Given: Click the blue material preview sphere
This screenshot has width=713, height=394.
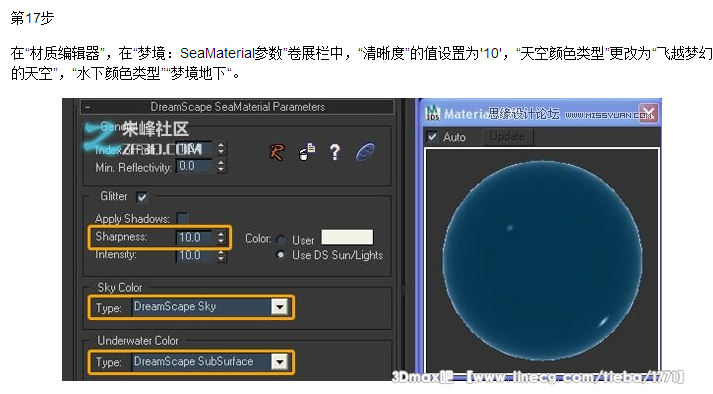Looking at the screenshot, I should pos(542,260).
